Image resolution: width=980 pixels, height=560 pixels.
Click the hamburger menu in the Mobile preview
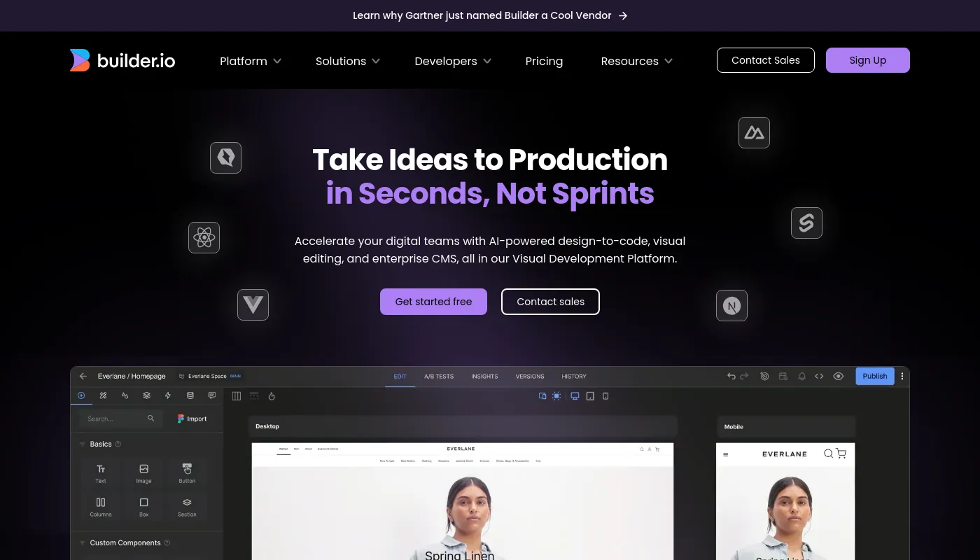[x=726, y=455]
